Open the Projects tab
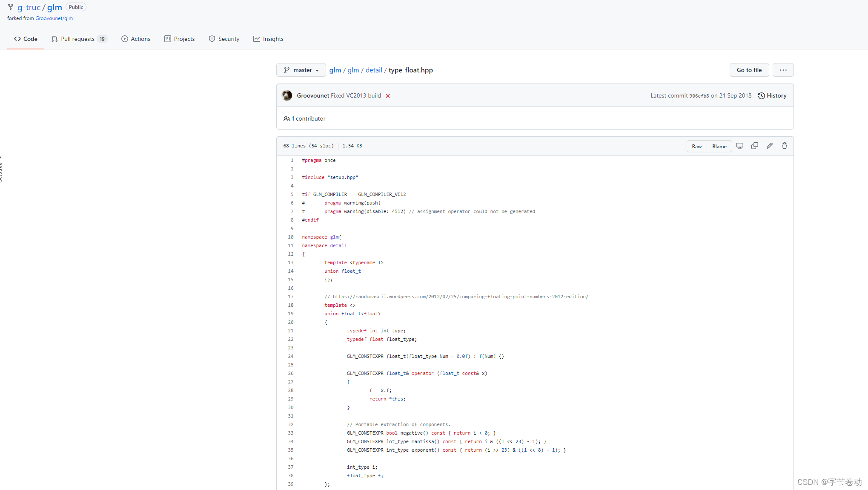The height and width of the screenshot is (490, 868). click(x=179, y=39)
